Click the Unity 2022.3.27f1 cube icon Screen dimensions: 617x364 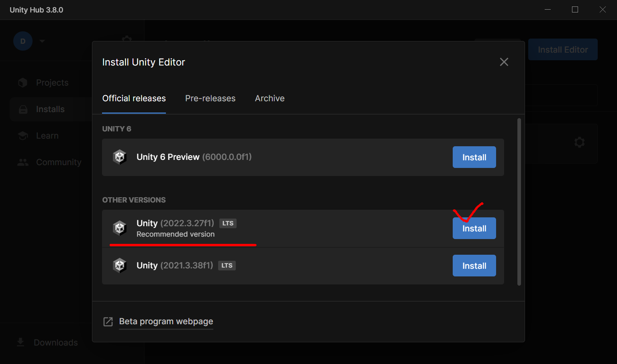tap(120, 228)
